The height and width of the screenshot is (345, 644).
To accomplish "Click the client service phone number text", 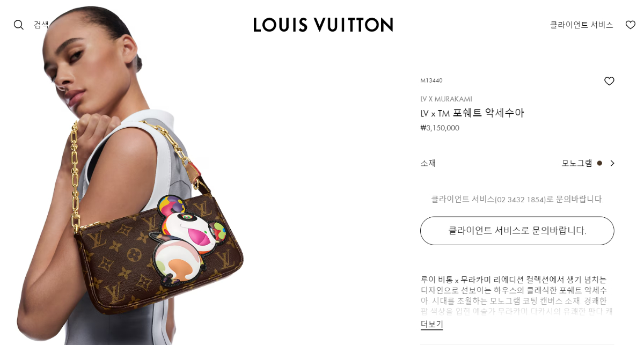I will 520,200.
